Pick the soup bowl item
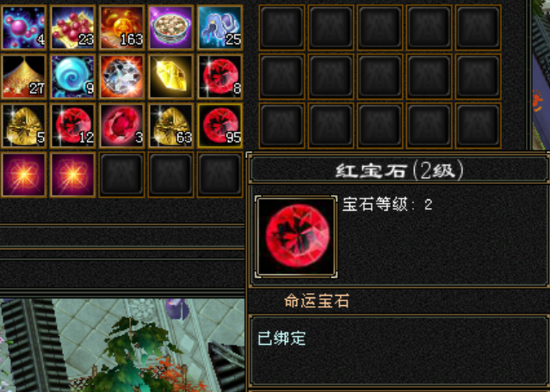 tap(171, 27)
